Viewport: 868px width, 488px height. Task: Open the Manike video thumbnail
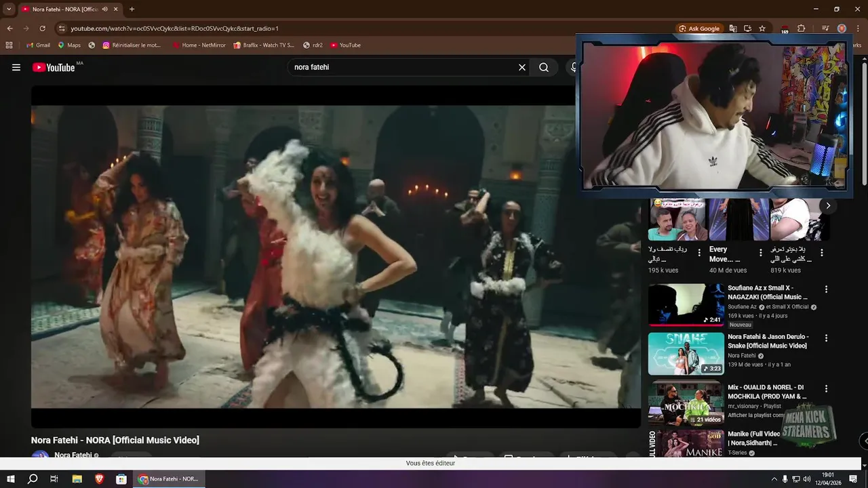click(686, 444)
